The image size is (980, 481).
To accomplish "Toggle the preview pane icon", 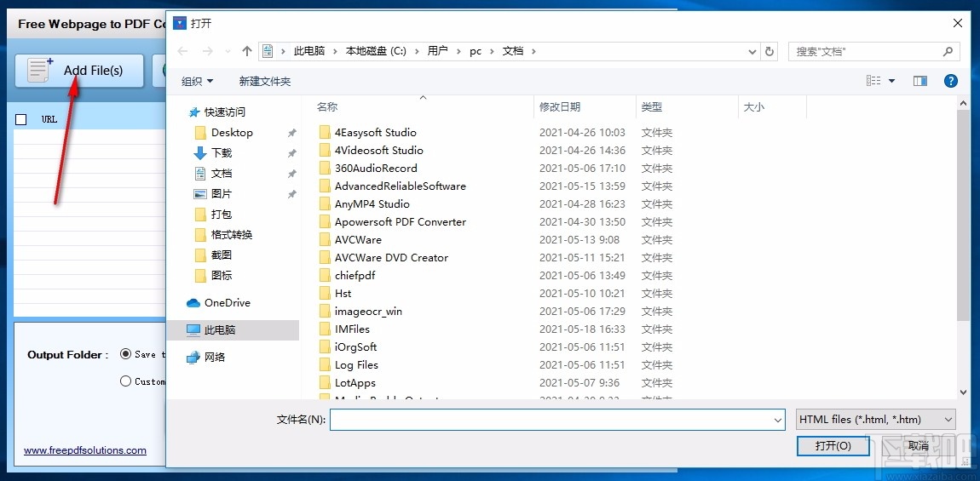I will click(x=920, y=81).
